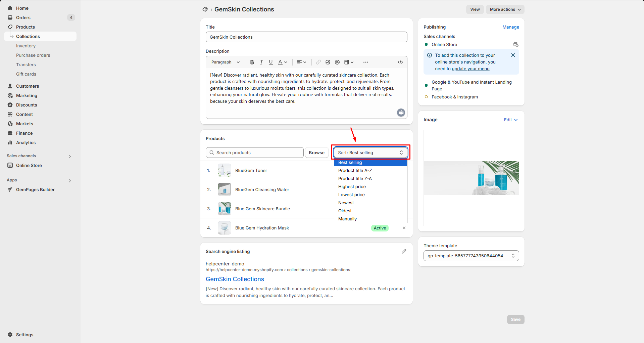Open the HTML code view icon

[x=400, y=62]
